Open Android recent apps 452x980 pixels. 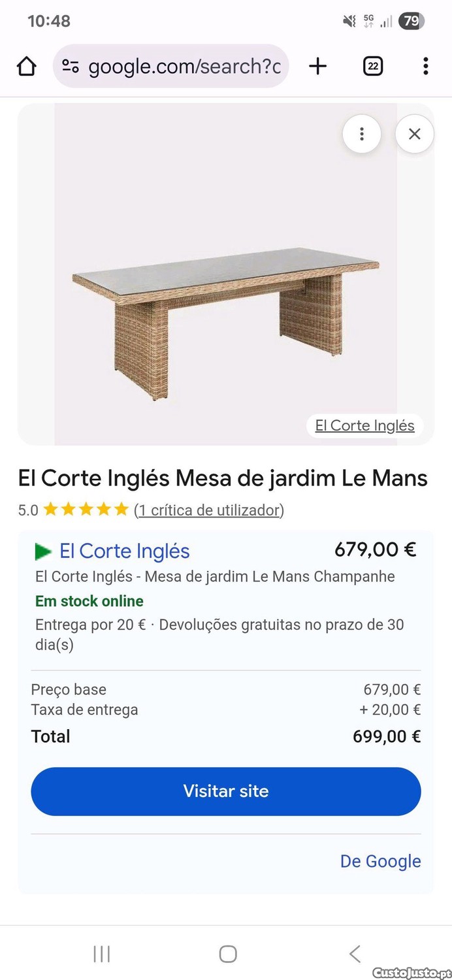[x=101, y=954]
